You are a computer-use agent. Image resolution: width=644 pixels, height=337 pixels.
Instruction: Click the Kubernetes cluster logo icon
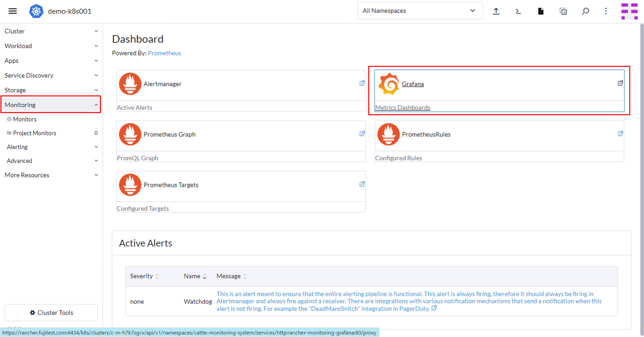point(36,11)
